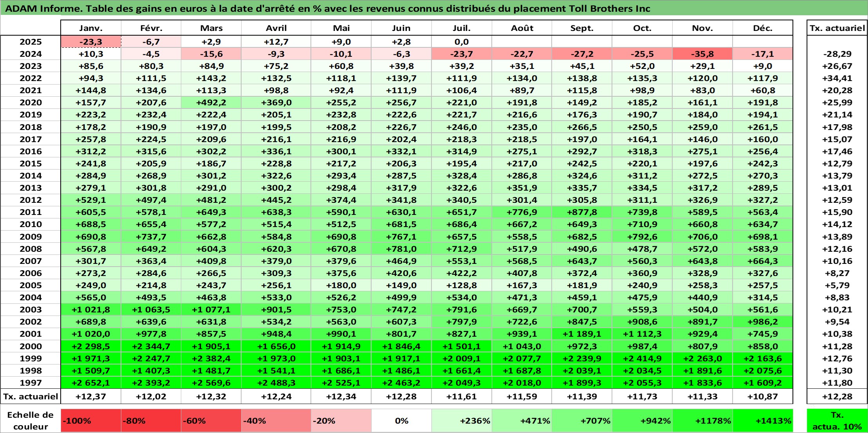Click overall actuarial rate +12,28 at bottom right
The height and width of the screenshot is (433, 868).
(837, 396)
